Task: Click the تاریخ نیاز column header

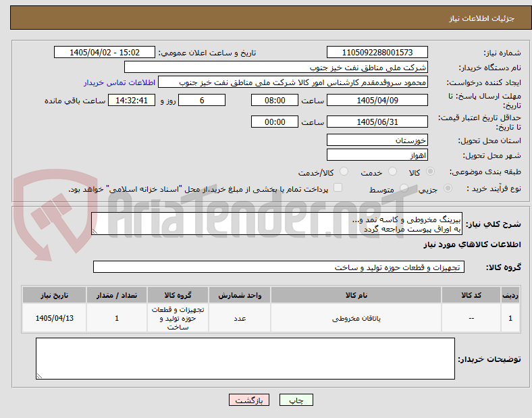Action: (54, 295)
